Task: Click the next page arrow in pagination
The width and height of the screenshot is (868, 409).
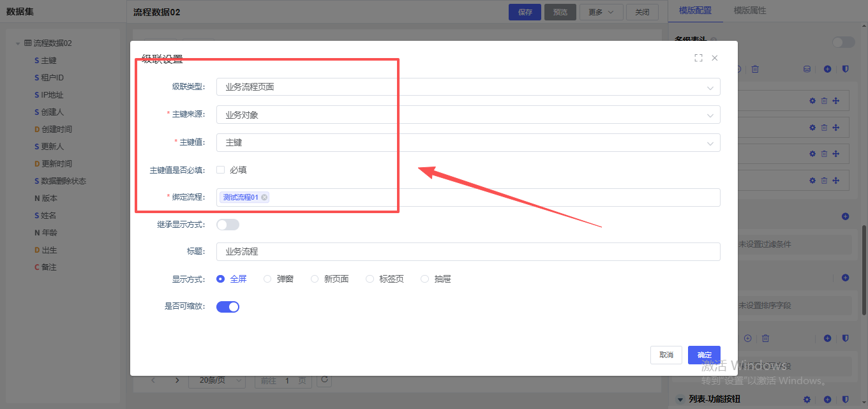Action: (177, 380)
